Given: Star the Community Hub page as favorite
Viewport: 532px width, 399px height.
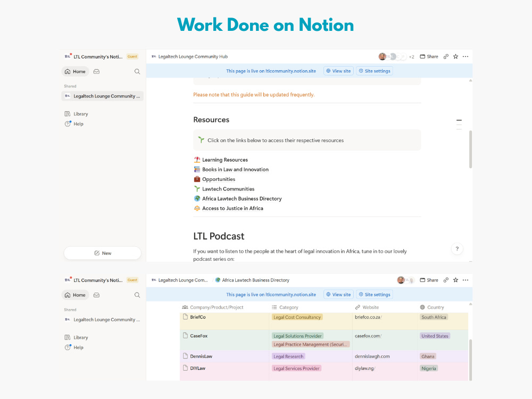Looking at the screenshot, I should click(456, 57).
